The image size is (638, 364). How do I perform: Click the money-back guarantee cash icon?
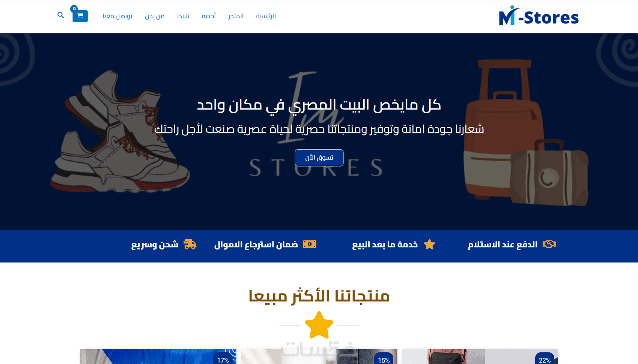pos(310,244)
